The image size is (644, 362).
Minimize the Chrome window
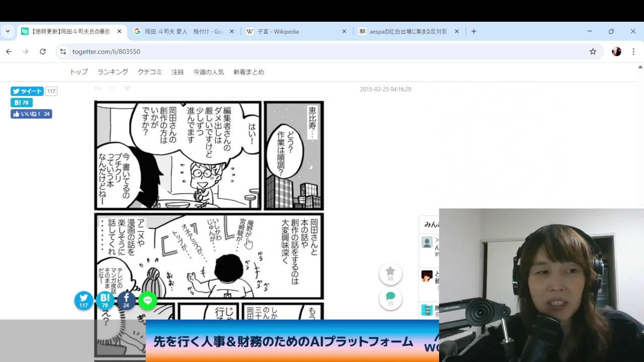590,31
